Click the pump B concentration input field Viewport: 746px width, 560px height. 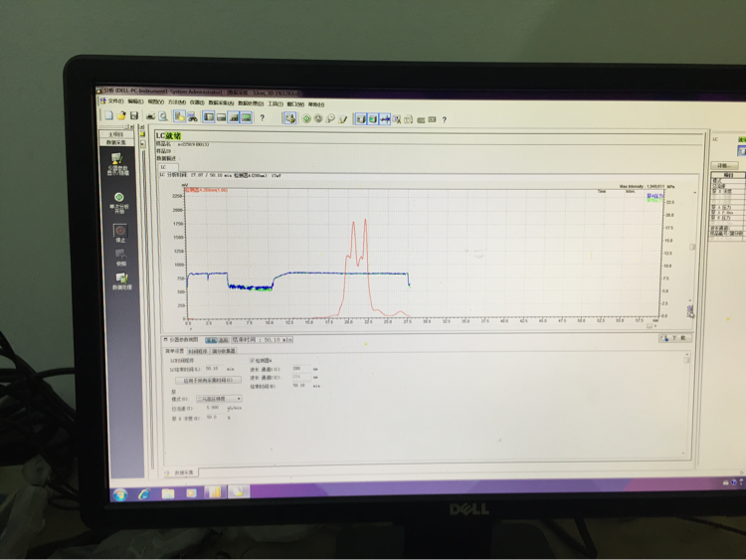tap(215, 417)
